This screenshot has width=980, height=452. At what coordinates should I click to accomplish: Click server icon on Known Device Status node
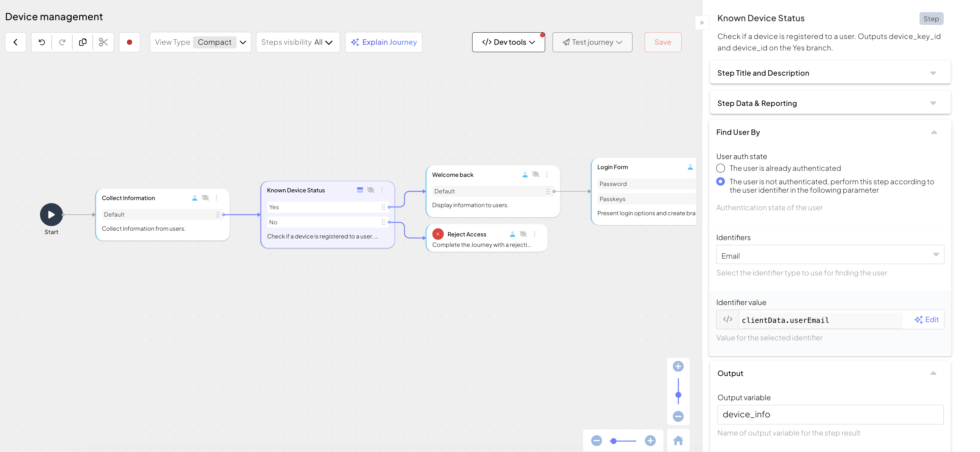(x=360, y=190)
